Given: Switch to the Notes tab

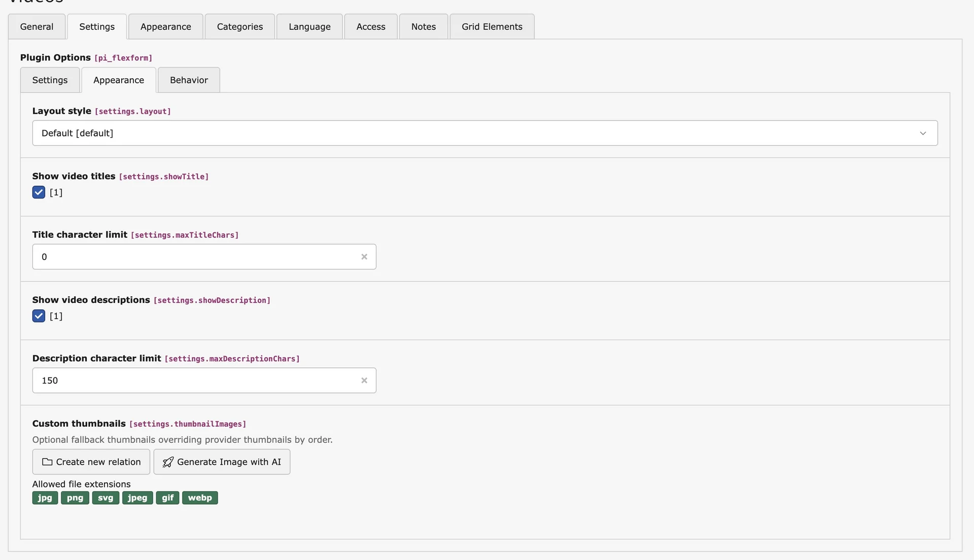Looking at the screenshot, I should click(423, 26).
